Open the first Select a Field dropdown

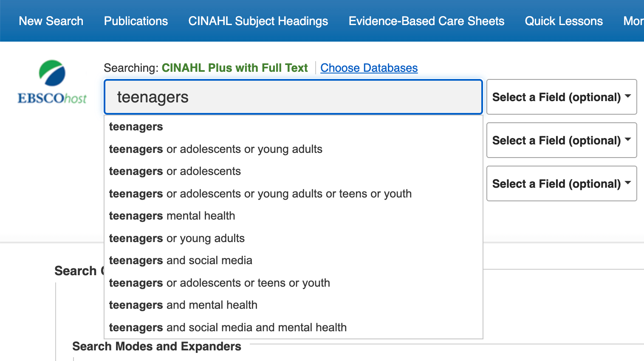tap(561, 97)
